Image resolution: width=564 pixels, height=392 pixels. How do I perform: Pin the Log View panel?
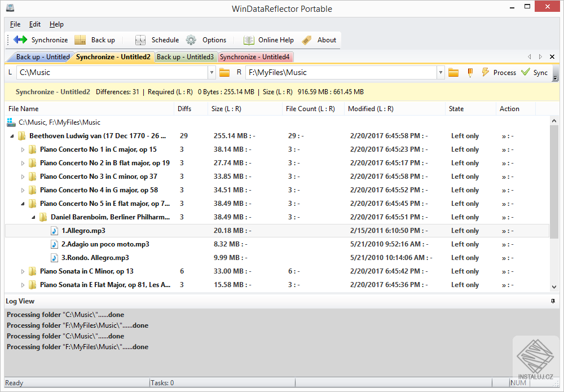pos(553,301)
